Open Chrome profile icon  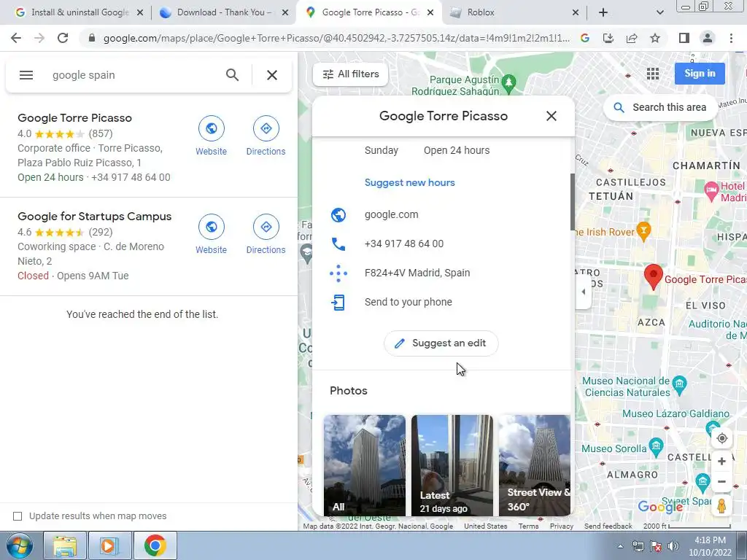(x=708, y=38)
